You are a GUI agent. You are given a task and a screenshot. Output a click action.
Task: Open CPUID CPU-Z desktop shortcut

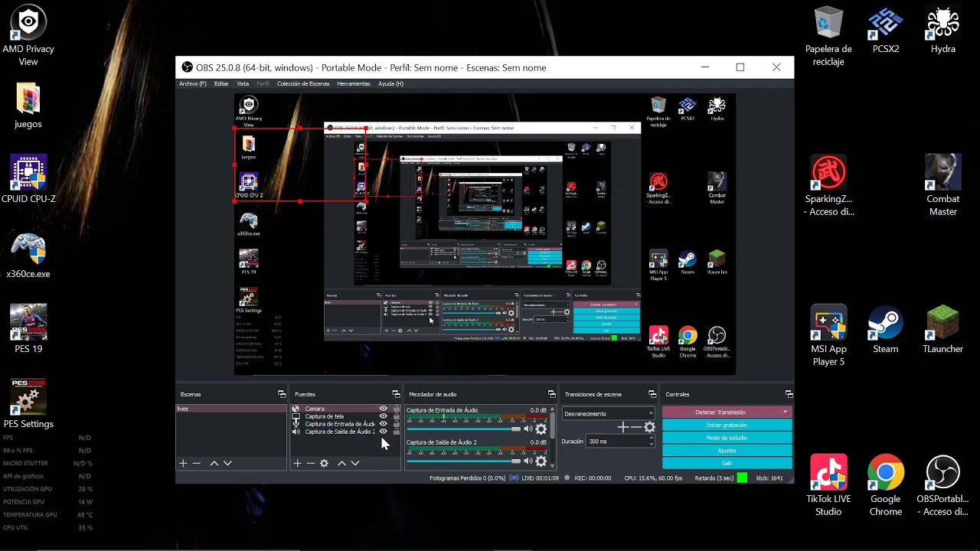tap(28, 179)
